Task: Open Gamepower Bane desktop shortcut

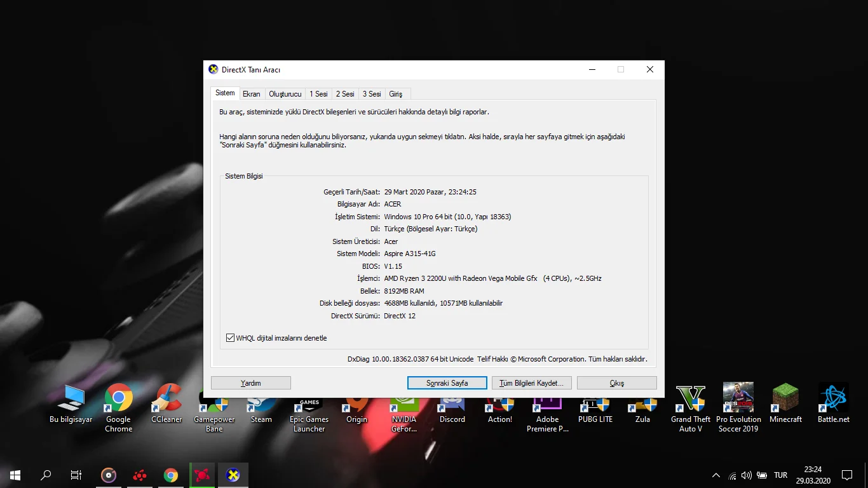Action: pos(214,413)
